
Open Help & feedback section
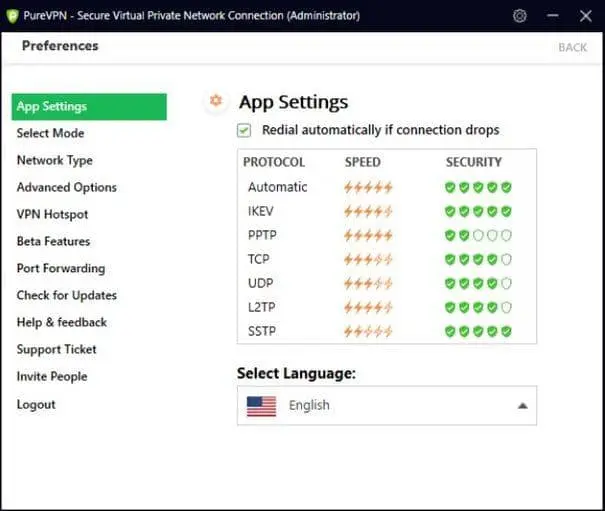pos(62,323)
